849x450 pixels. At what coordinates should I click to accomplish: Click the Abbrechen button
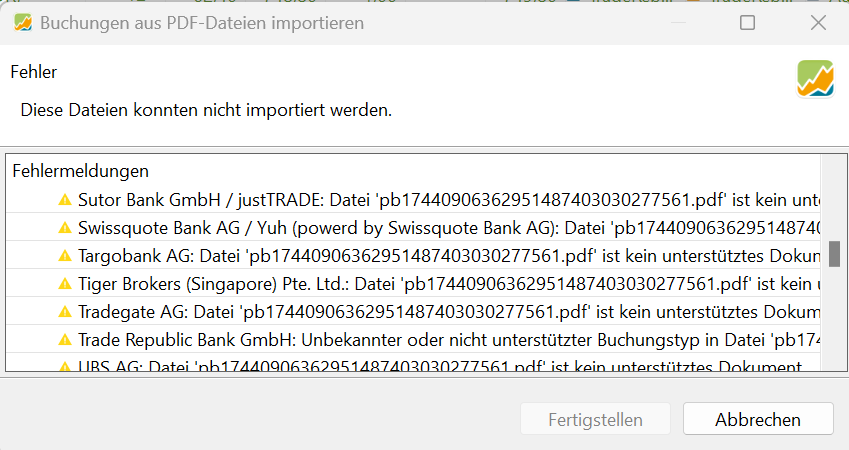(757, 419)
